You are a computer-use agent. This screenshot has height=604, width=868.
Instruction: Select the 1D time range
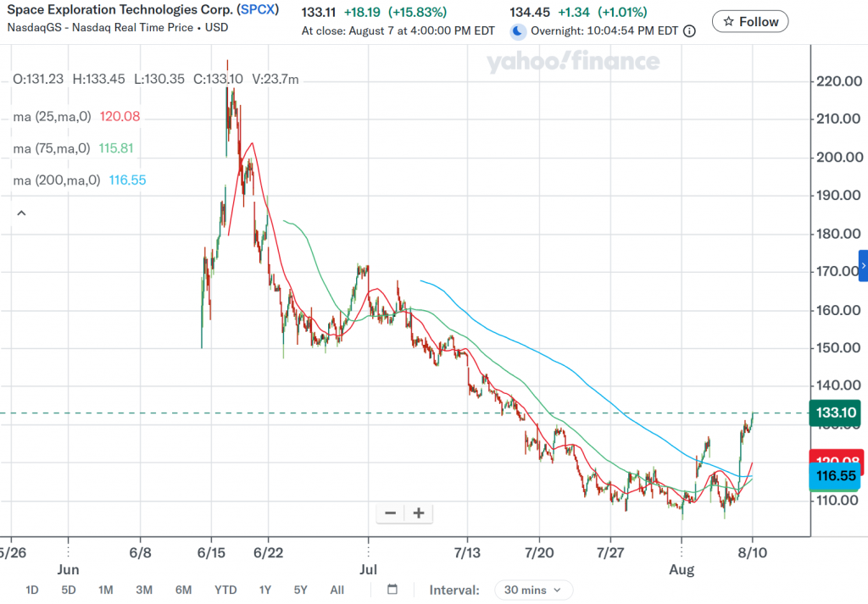tap(32, 590)
